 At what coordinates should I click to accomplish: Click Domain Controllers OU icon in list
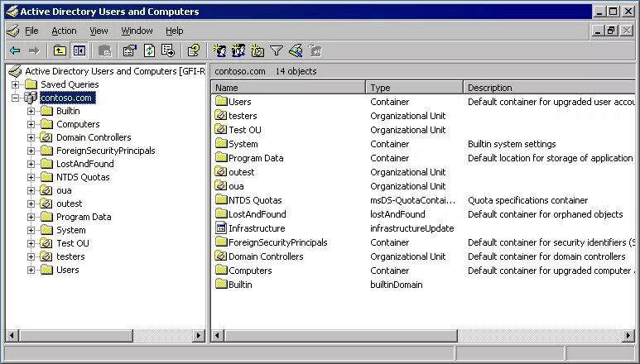[221, 256]
